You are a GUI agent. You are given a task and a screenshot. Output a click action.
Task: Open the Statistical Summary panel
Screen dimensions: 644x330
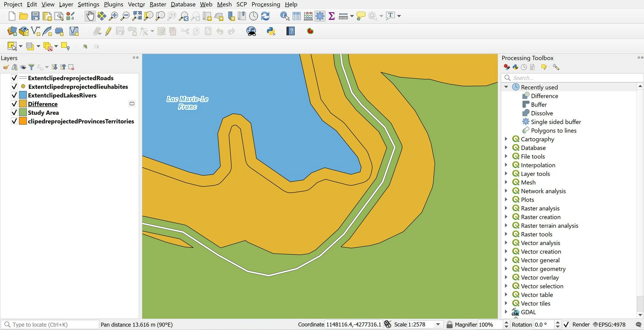click(x=331, y=16)
